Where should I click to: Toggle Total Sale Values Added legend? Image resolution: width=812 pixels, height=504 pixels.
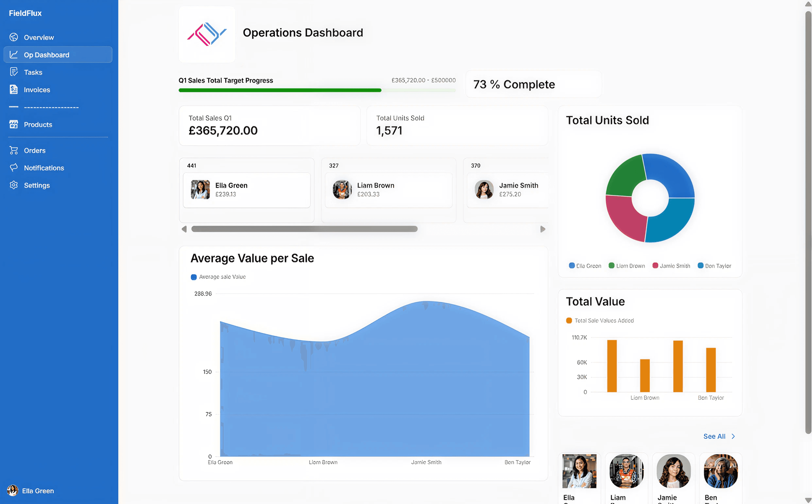tap(600, 320)
